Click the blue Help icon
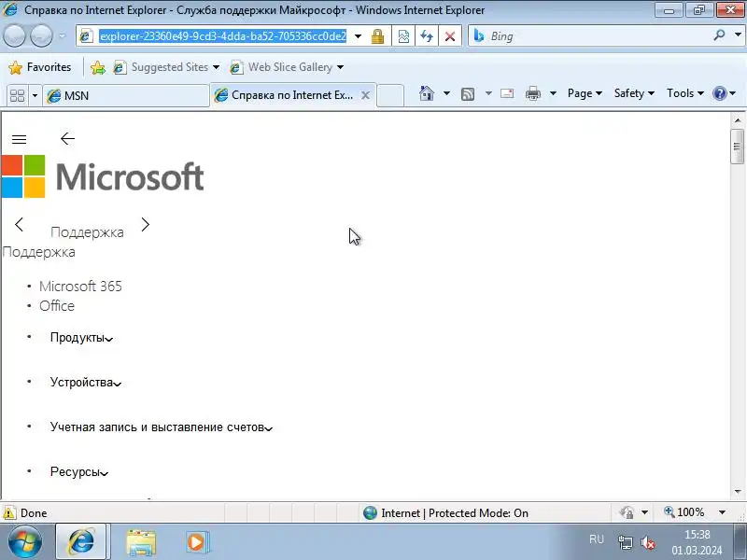The image size is (747, 560). tap(719, 93)
